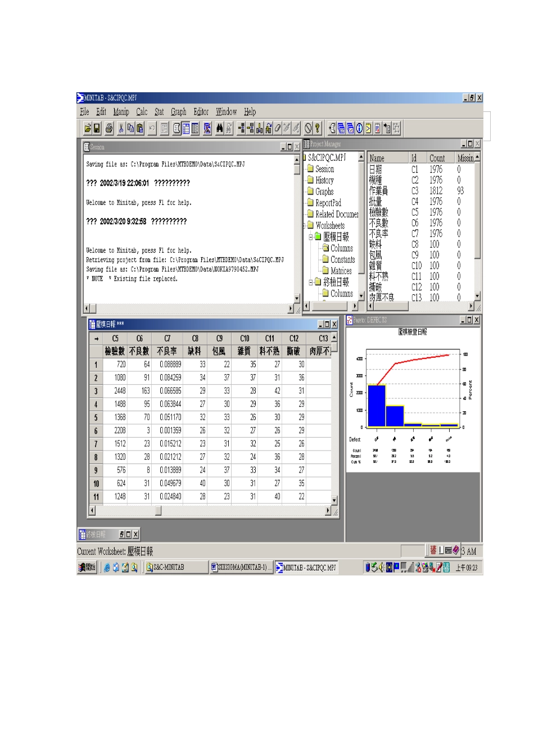Click the Find binoculars icon

pyautogui.click(x=220, y=129)
